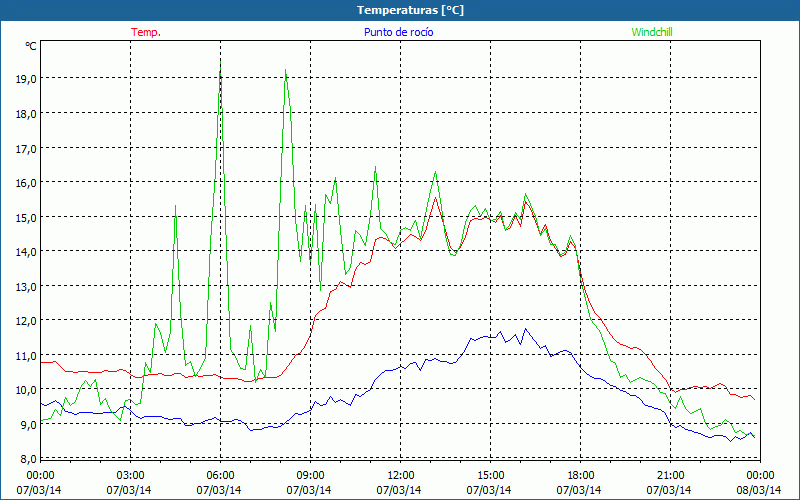Click the °C unit label above y-axis
Viewport: 800px width, 500px height.
pyautogui.click(x=30, y=45)
